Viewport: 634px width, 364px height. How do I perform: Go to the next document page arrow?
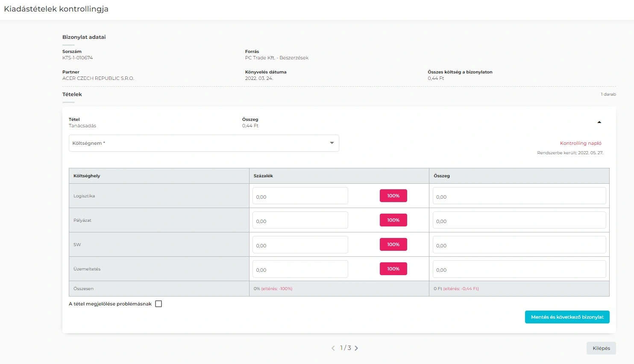pos(356,348)
